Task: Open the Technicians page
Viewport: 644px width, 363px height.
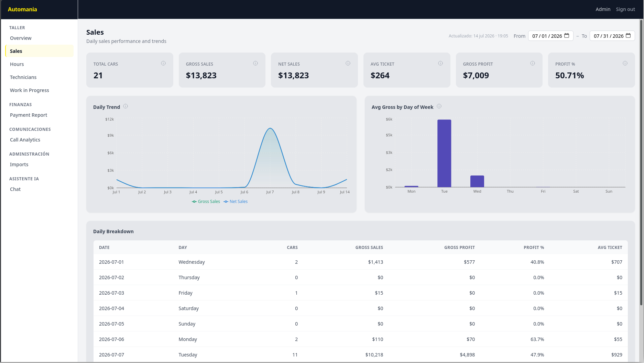Action: click(x=40, y=77)
